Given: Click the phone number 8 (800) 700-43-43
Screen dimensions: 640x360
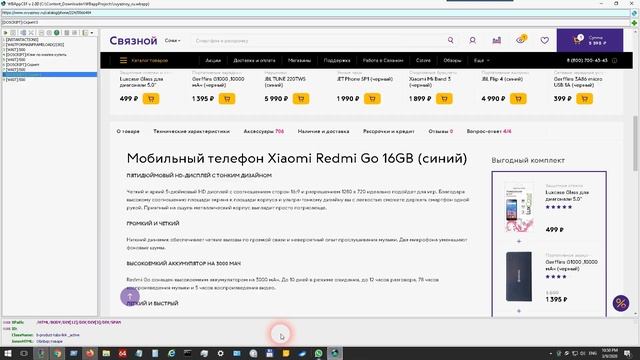Looking at the screenshot, I should tap(587, 60).
